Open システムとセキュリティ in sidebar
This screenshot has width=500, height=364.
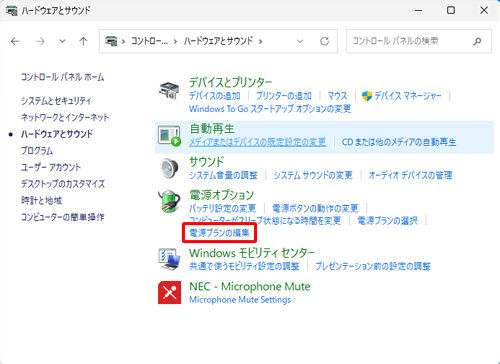(x=56, y=101)
